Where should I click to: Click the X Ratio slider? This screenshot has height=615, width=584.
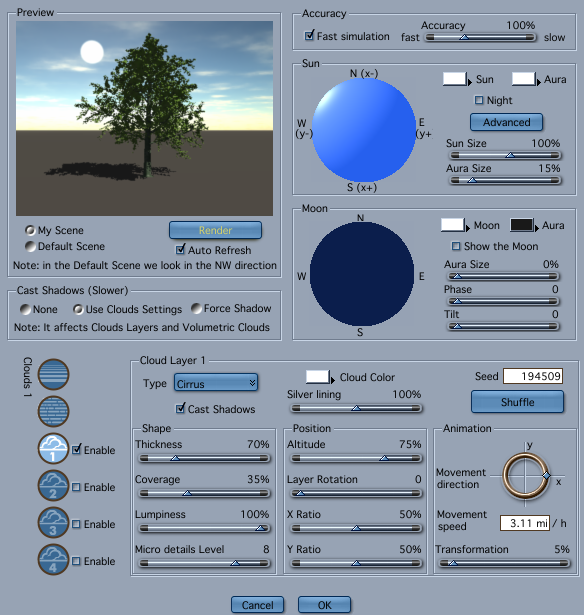[356, 528]
